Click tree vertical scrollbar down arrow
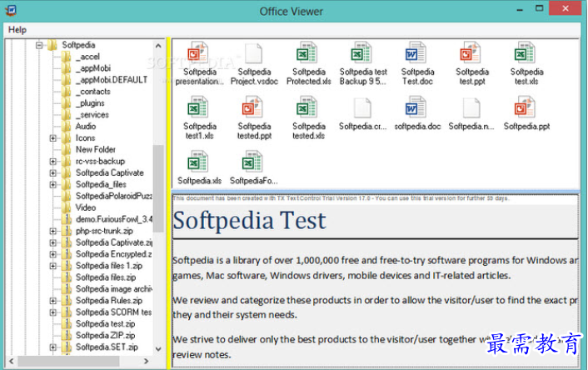 pos(158,349)
